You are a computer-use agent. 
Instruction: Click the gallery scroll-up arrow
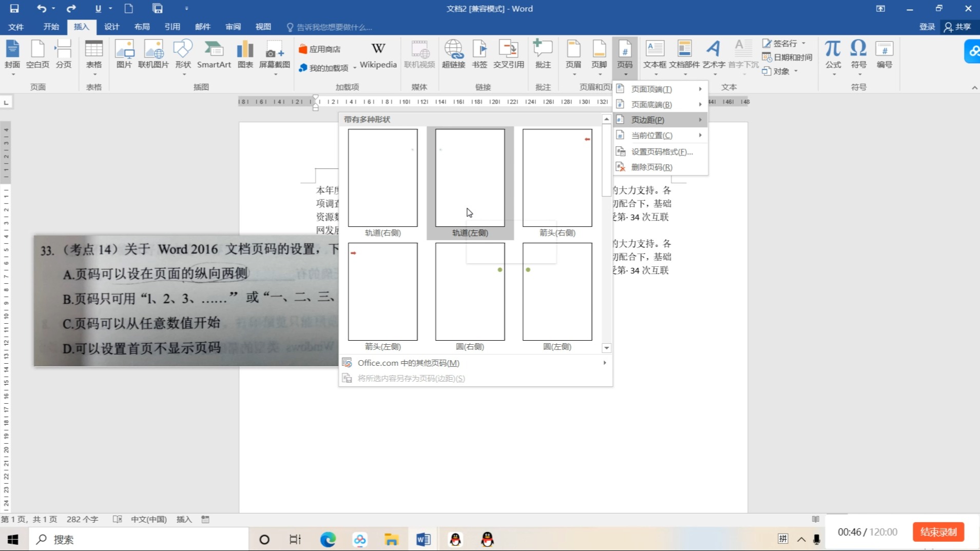(x=606, y=119)
